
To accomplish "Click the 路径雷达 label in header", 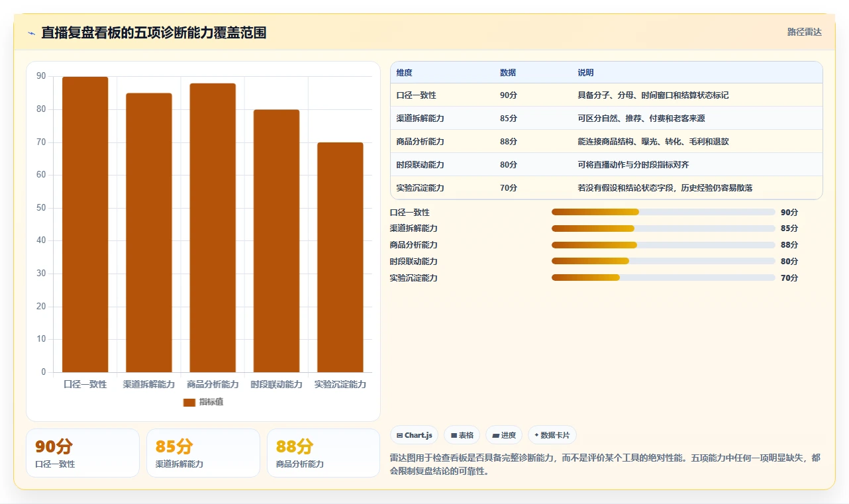I will [x=804, y=32].
